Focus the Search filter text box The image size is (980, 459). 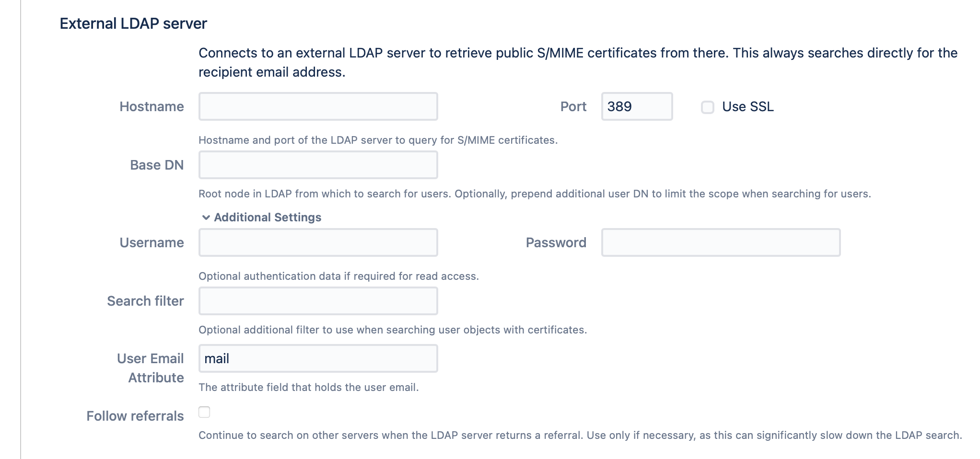(318, 301)
